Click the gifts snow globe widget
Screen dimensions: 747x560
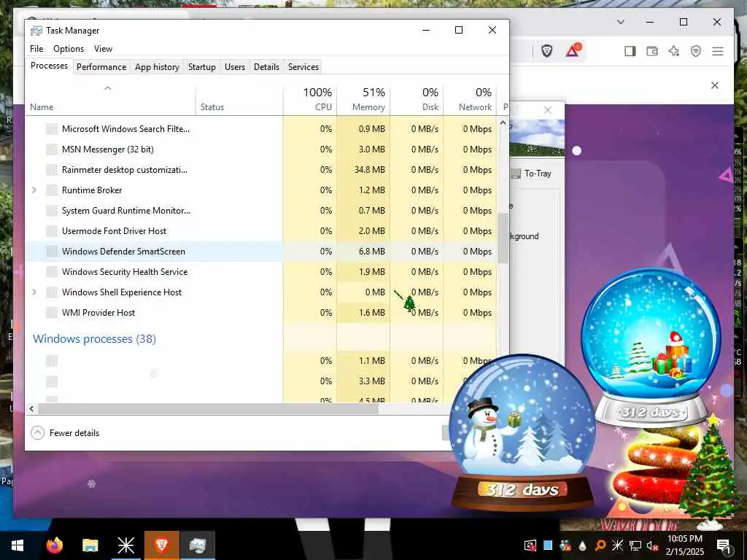click(651, 348)
